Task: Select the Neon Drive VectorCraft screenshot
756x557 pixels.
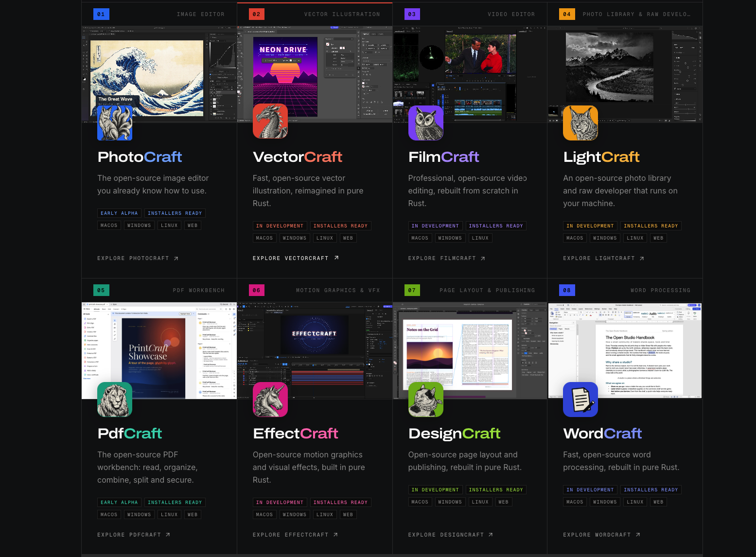Action: (x=315, y=74)
